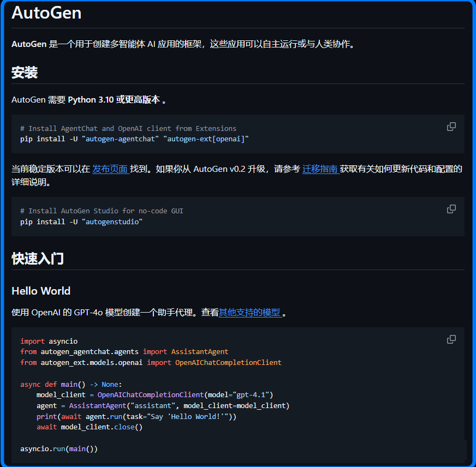Click the string "autogen-agentchat" in the pip command
The width and height of the screenshot is (476, 467).
[x=120, y=139]
